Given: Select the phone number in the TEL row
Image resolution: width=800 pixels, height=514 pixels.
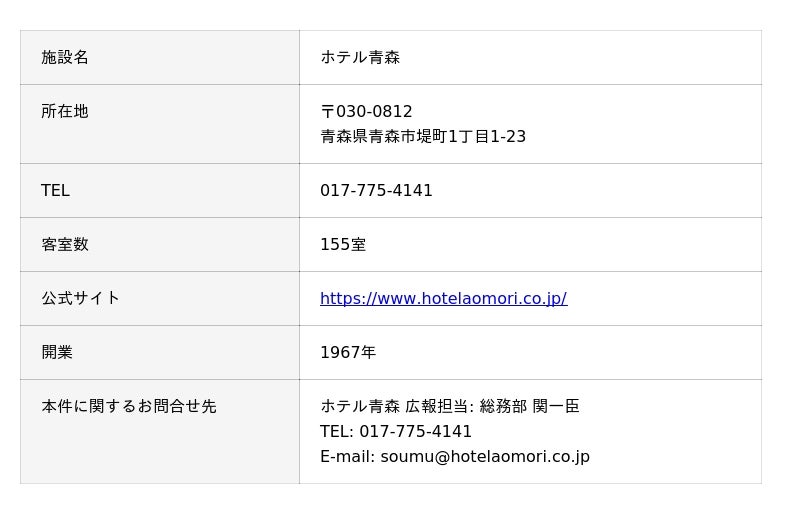Looking at the screenshot, I should [x=376, y=190].
